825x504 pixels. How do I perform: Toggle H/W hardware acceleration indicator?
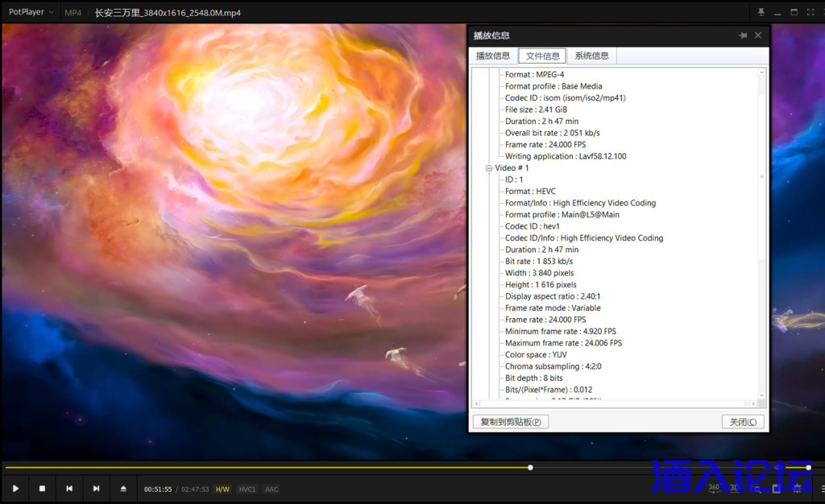(x=222, y=490)
